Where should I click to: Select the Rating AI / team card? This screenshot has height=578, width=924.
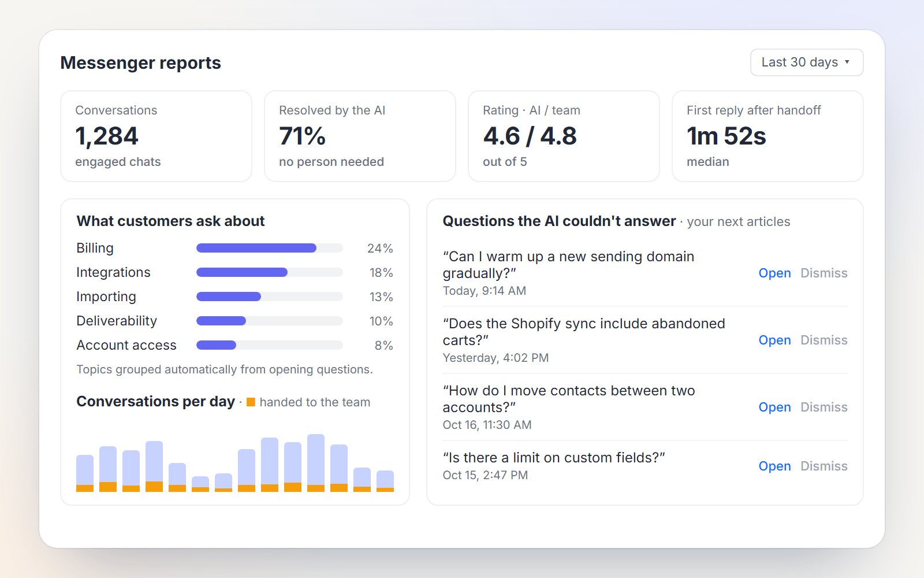[x=564, y=136]
